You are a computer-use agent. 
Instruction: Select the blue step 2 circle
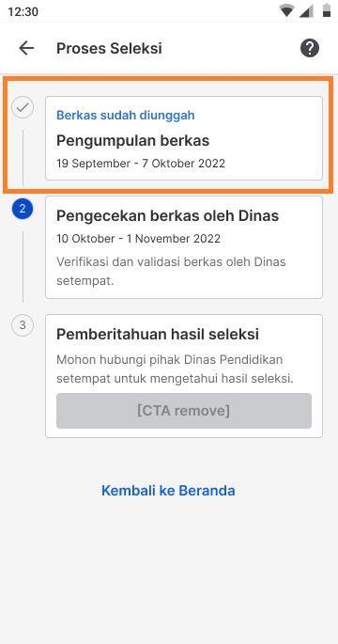23,208
